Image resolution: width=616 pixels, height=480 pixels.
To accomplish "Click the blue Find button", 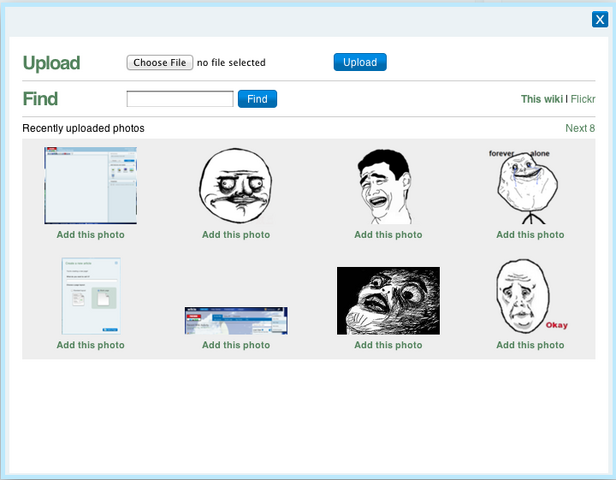I will (x=257, y=99).
